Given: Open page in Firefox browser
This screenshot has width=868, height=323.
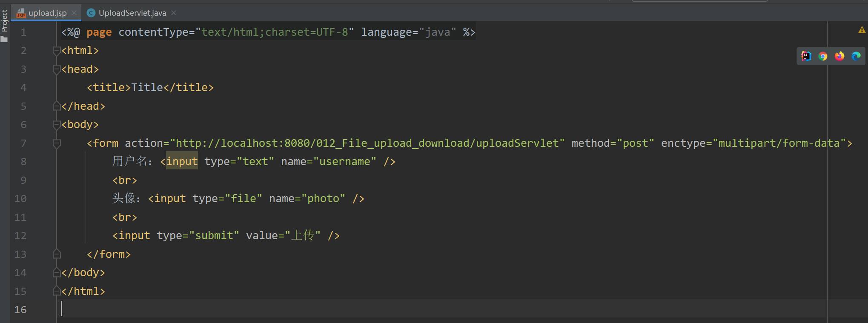Looking at the screenshot, I should (839, 56).
